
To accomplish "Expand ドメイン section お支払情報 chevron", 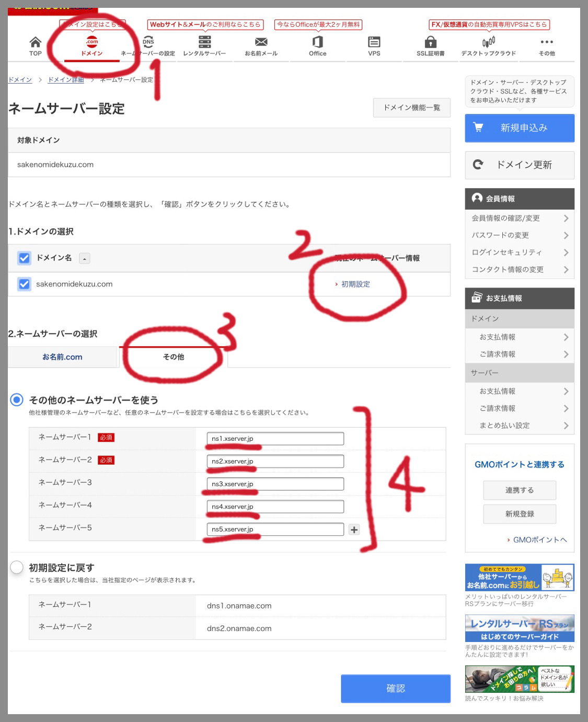I will click(x=566, y=337).
